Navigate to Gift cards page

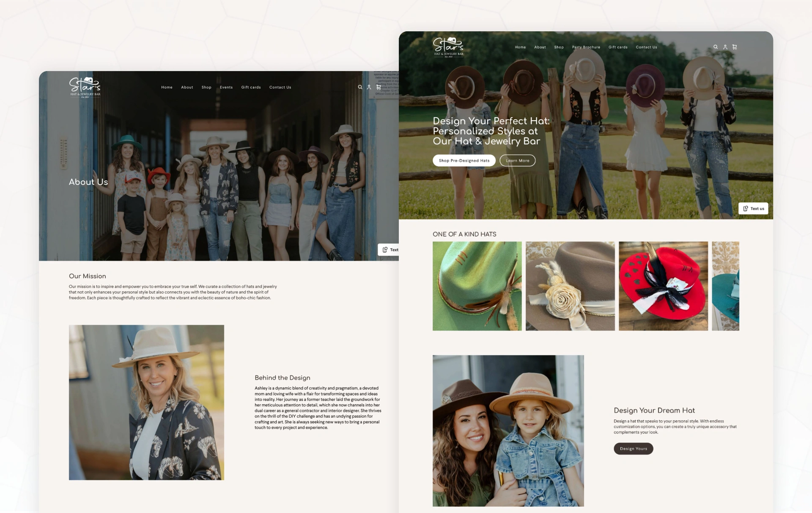tap(618, 47)
